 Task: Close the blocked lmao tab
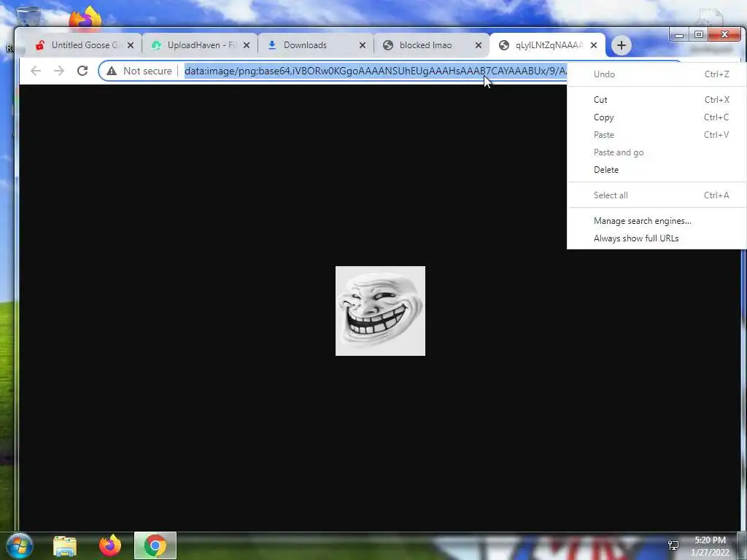pyautogui.click(x=479, y=45)
